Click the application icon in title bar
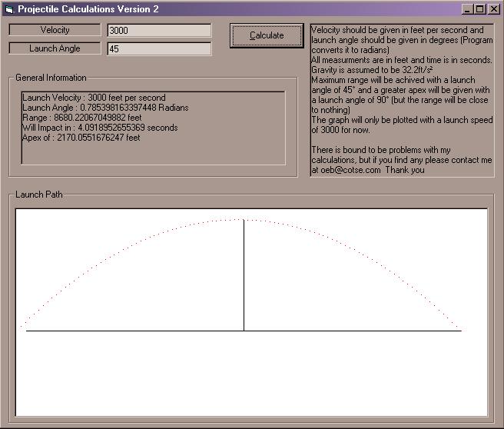Screen dimensions: 504x429 [9, 9]
